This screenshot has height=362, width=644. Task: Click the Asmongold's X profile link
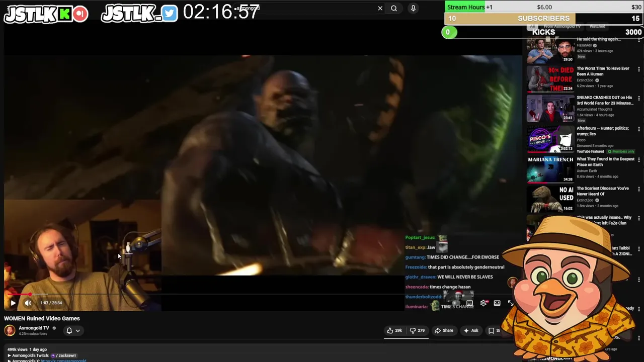[x=63, y=360]
